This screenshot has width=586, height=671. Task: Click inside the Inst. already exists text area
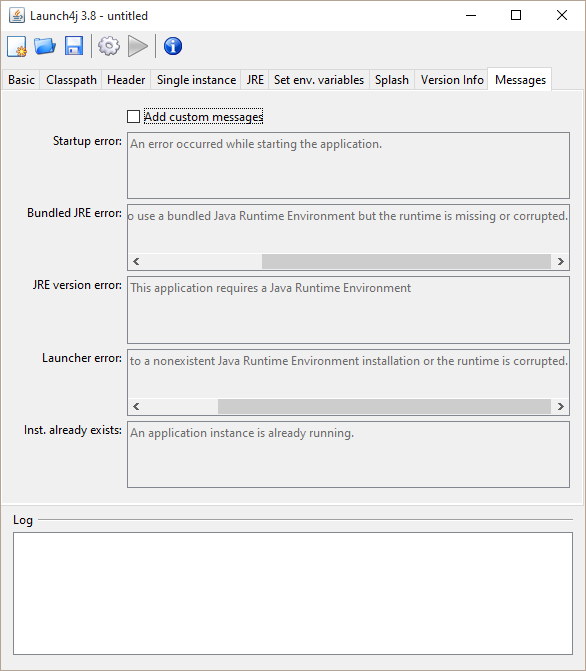click(348, 454)
